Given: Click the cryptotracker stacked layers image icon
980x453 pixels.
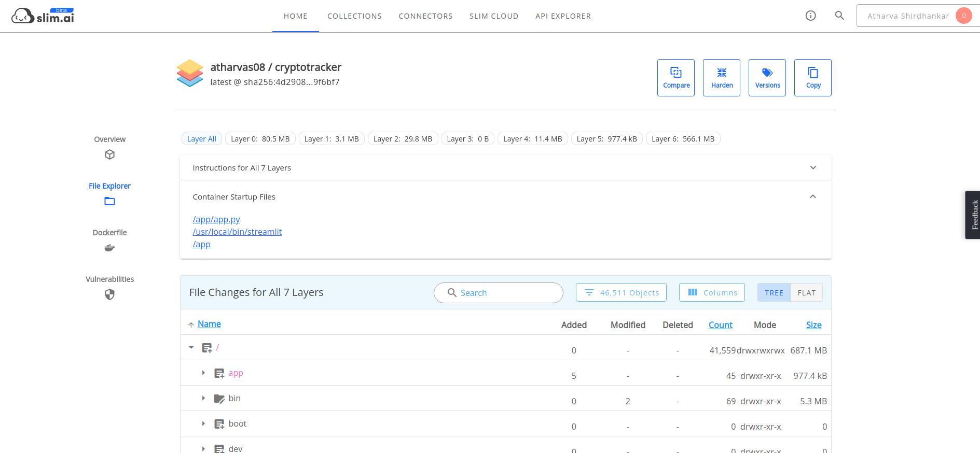Looking at the screenshot, I should tap(189, 73).
